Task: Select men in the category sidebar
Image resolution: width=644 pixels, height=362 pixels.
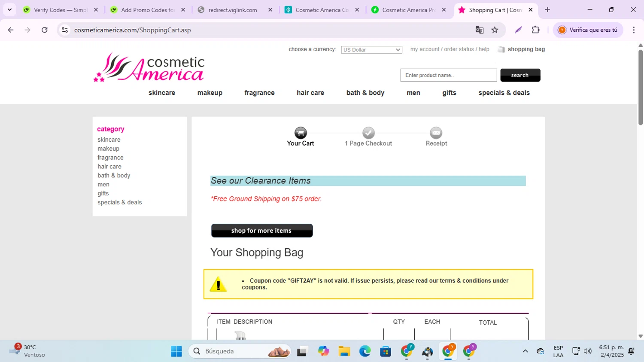Action: (103, 185)
